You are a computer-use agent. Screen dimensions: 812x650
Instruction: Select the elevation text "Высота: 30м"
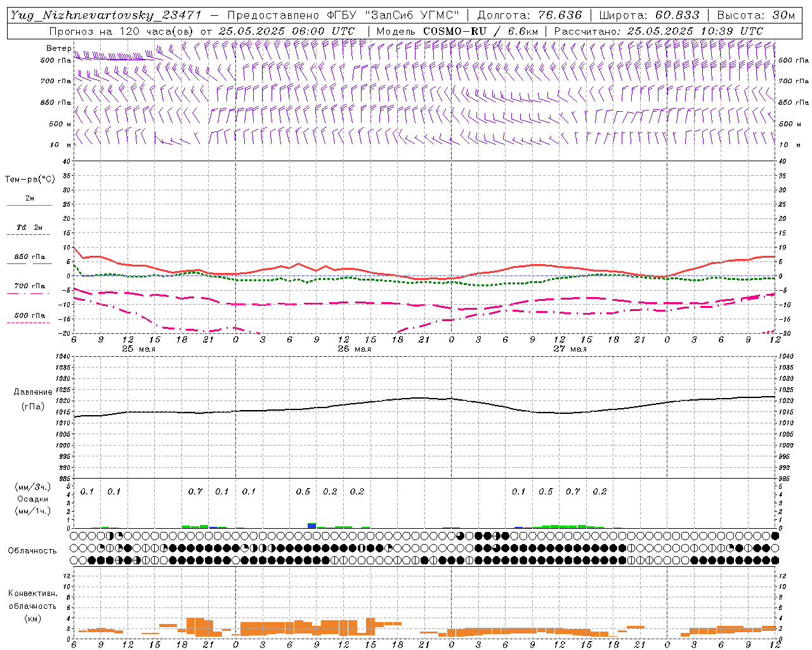point(756,15)
